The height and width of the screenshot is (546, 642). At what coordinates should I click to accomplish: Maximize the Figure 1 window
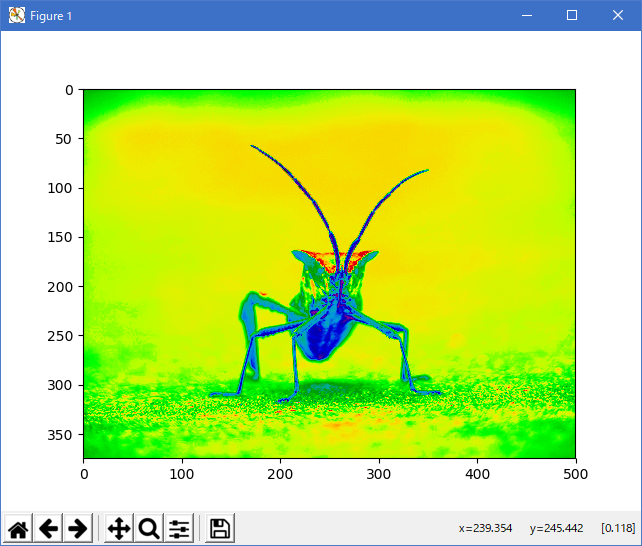click(572, 16)
